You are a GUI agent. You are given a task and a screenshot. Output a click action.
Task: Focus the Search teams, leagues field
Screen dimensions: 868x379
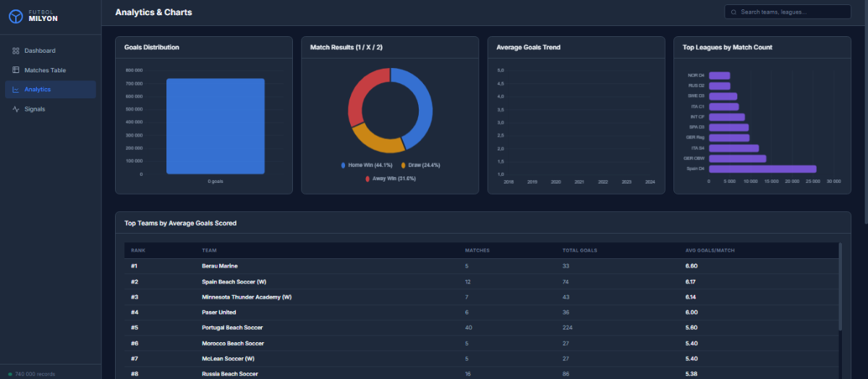[x=788, y=12]
